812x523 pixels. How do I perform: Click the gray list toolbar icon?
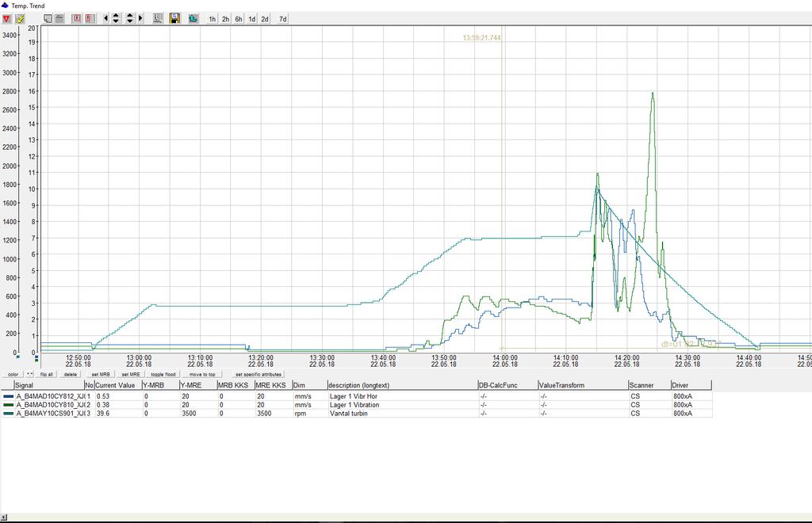pyautogui.click(x=59, y=19)
